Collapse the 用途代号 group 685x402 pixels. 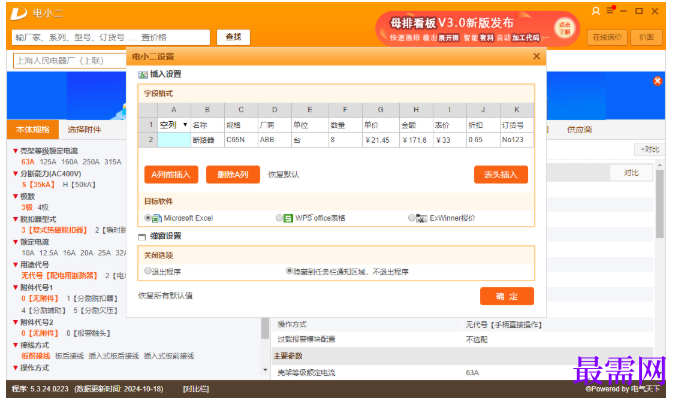pyautogui.click(x=15, y=265)
